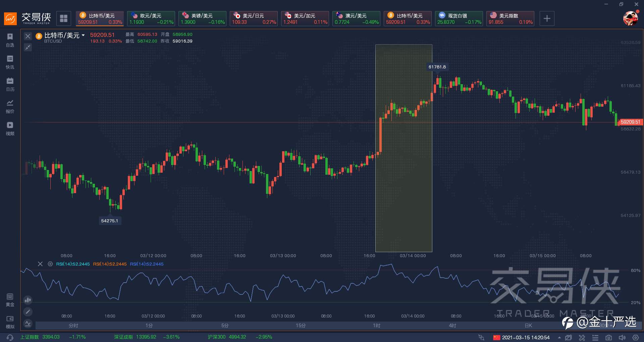Expand the 比特币/美元 symbol dropdown
Screen dimensions: 644x342
[x=83, y=35]
